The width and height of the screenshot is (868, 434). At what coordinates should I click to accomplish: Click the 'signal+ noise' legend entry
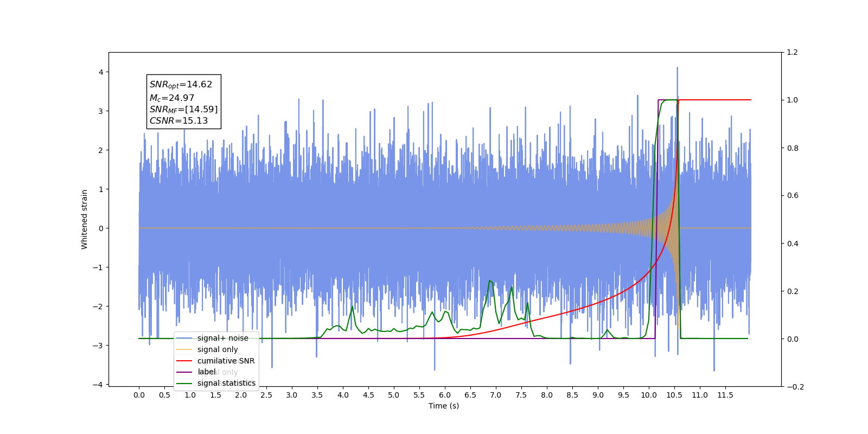pos(213,338)
